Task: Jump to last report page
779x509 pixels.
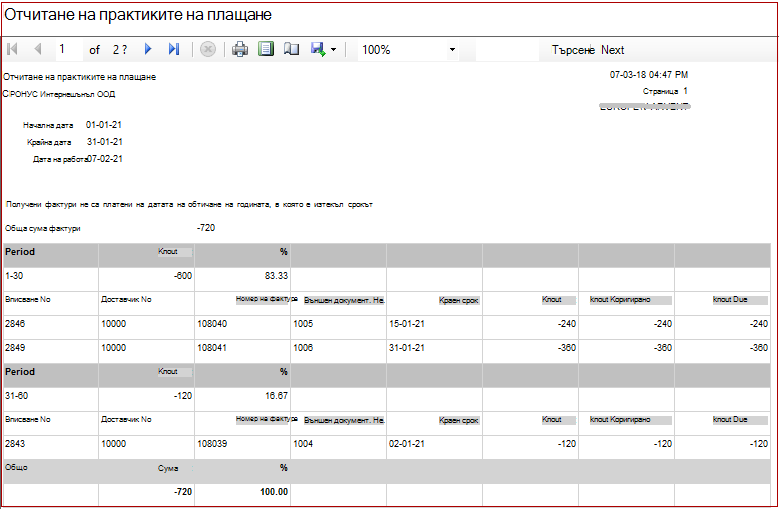Action: click(173, 49)
